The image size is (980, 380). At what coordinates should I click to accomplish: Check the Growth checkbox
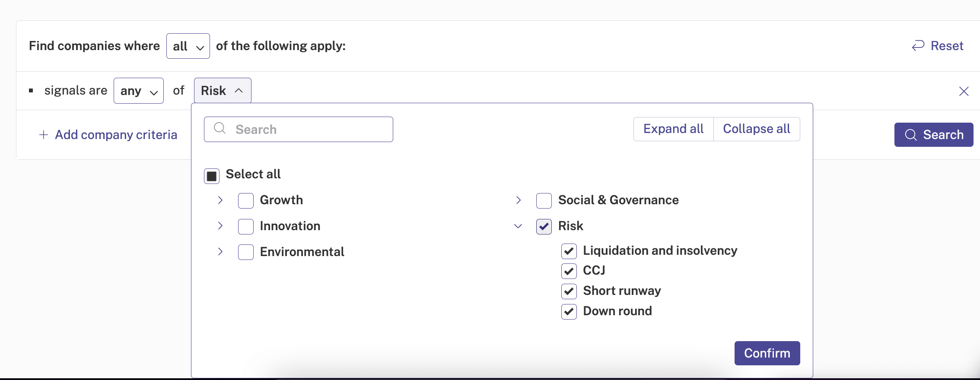(x=246, y=201)
